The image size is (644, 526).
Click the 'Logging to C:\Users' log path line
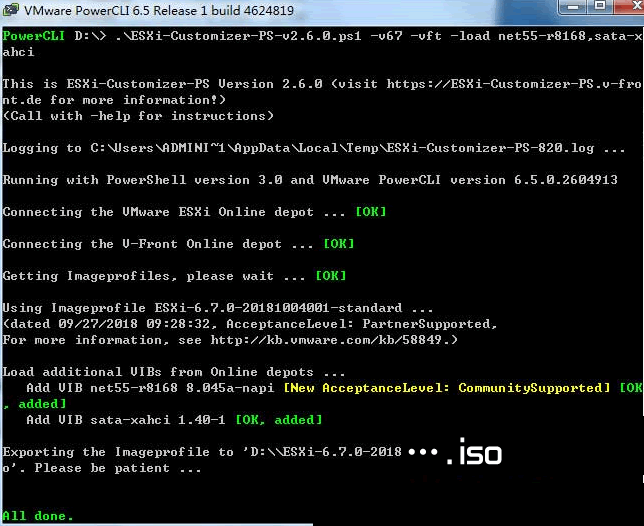pos(314,148)
